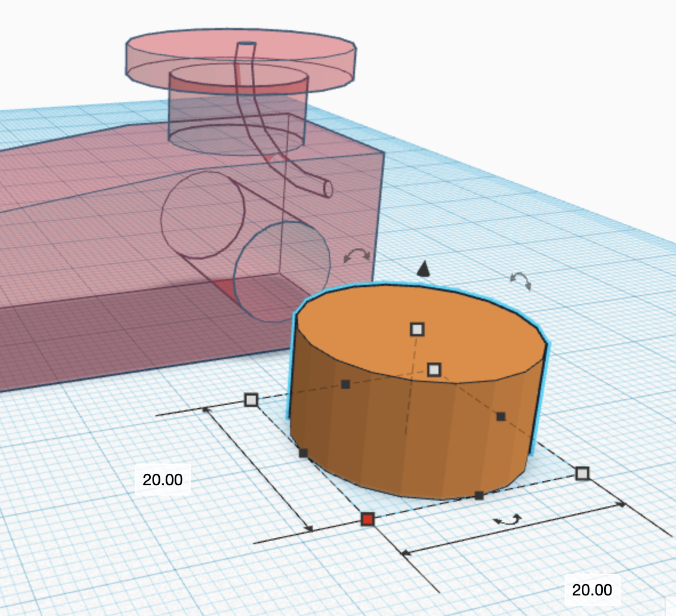Select the red corner resize handle

tap(367, 519)
